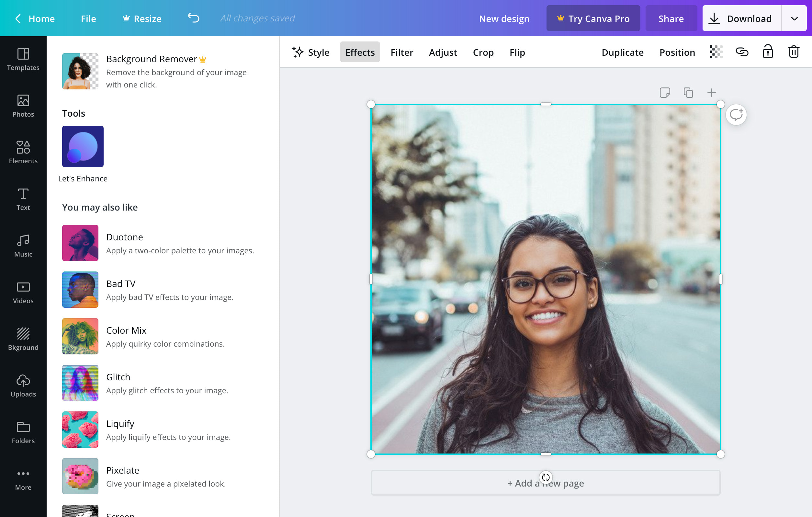Click the copy link icon

pyautogui.click(x=742, y=52)
